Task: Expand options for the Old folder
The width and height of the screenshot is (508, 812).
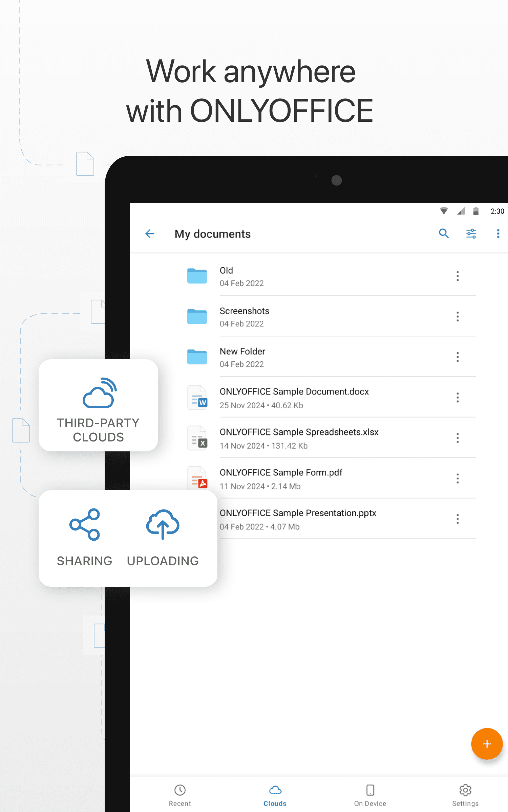Action: pos(458,276)
